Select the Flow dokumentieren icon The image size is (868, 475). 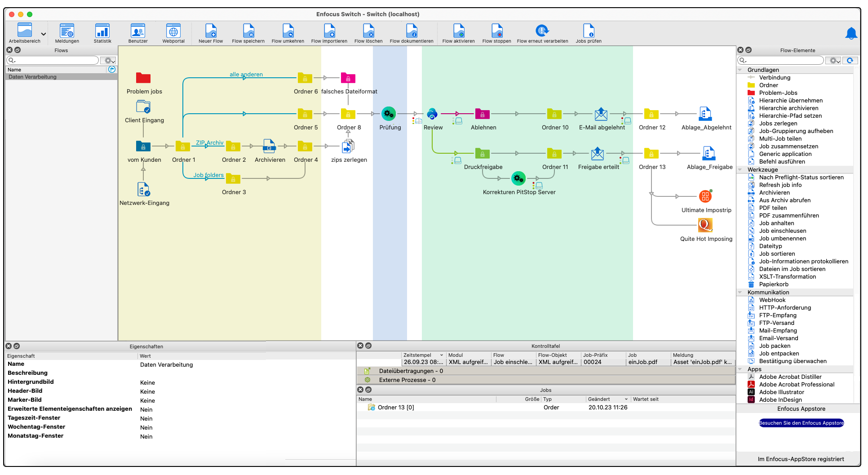[x=412, y=31]
